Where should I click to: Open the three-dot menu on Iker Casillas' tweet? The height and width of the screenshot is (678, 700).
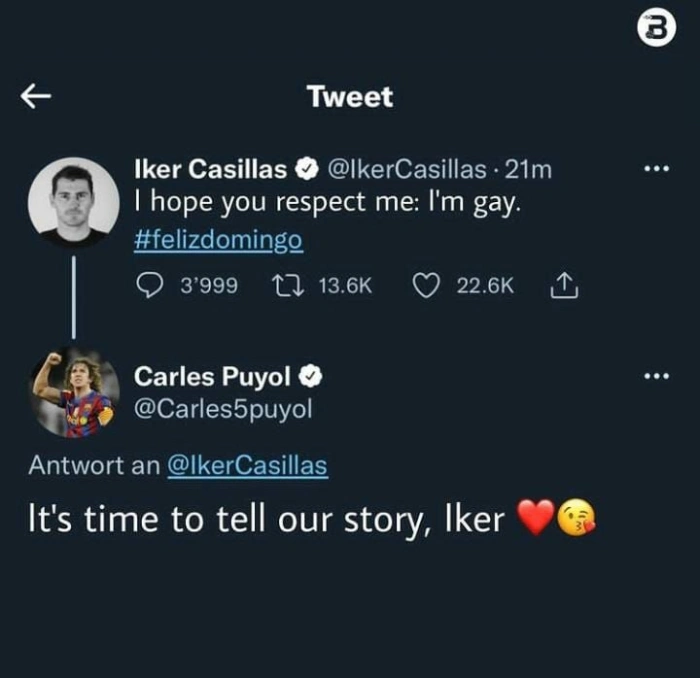(x=655, y=170)
